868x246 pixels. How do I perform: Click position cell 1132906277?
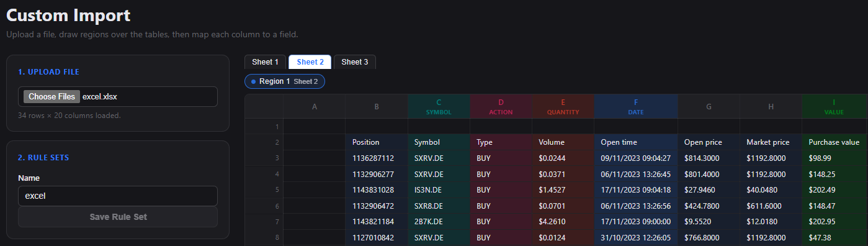coord(377,174)
